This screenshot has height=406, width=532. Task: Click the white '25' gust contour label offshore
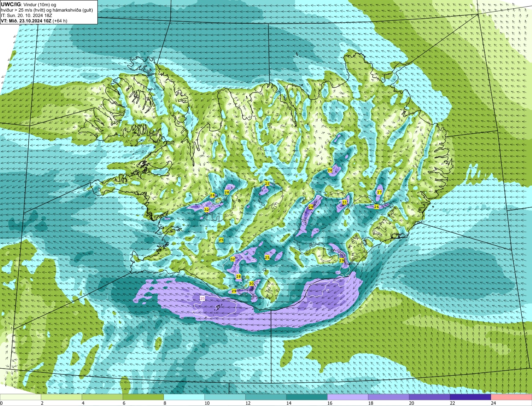(202, 298)
